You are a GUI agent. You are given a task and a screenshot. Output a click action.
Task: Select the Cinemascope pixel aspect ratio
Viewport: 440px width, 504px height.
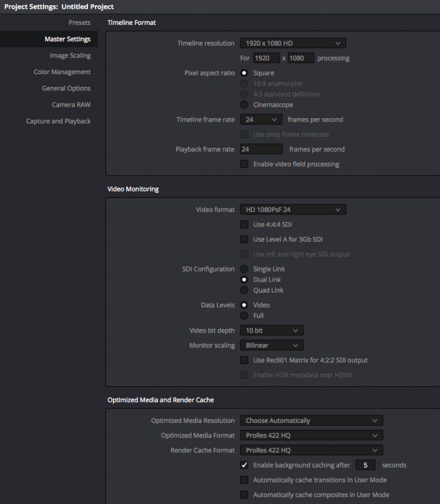tap(244, 105)
